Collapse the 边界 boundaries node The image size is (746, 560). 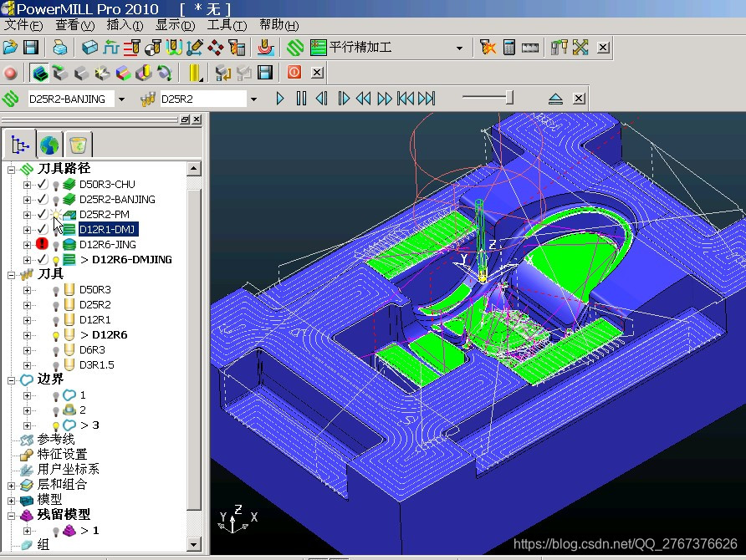[x=12, y=380]
